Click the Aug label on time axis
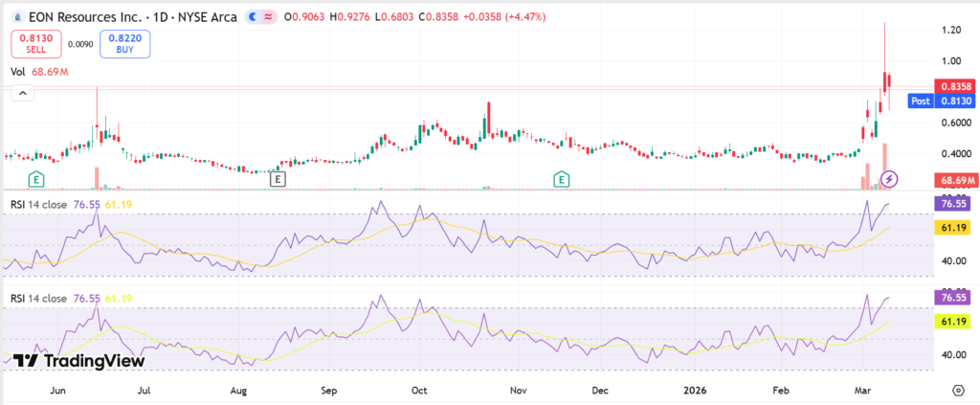 [x=238, y=391]
